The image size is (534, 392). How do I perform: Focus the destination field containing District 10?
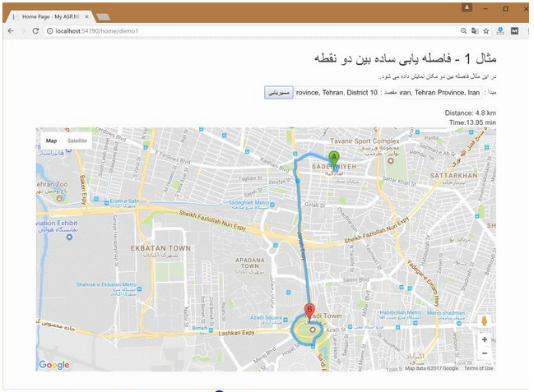click(x=337, y=93)
